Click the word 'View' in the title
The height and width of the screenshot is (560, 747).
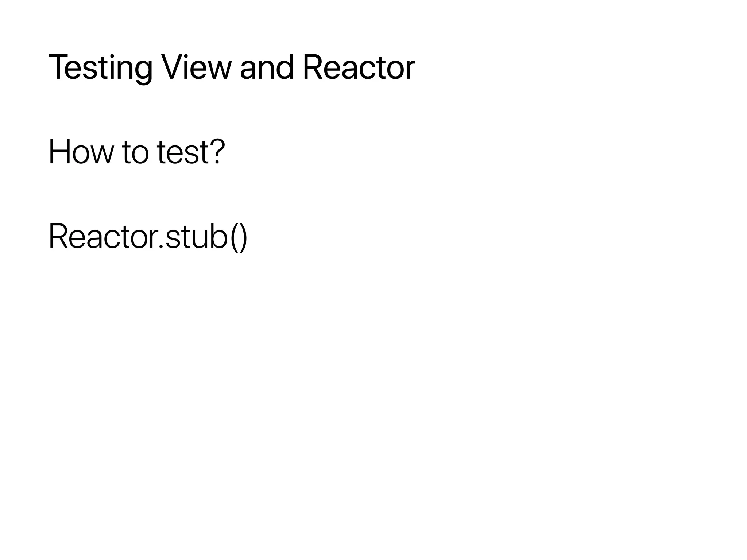point(197,67)
